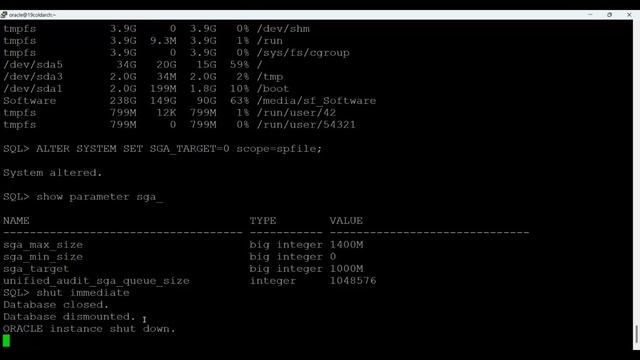Click the green terminal cursor block
Screen dimensions: 640x360
[6, 340]
